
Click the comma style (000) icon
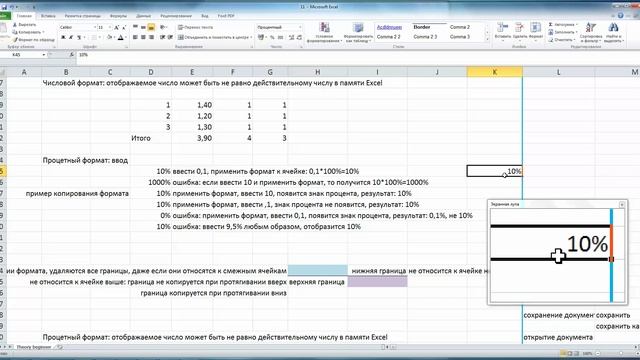tap(280, 38)
